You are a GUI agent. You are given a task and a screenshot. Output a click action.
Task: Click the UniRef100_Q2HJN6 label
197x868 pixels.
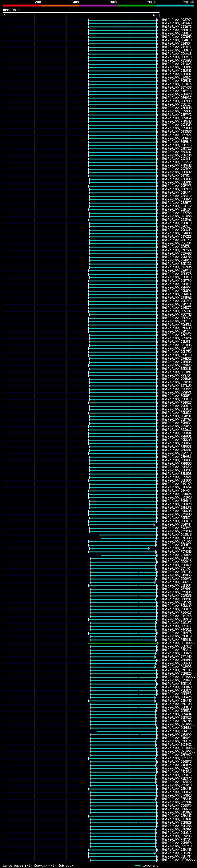(177, 853)
